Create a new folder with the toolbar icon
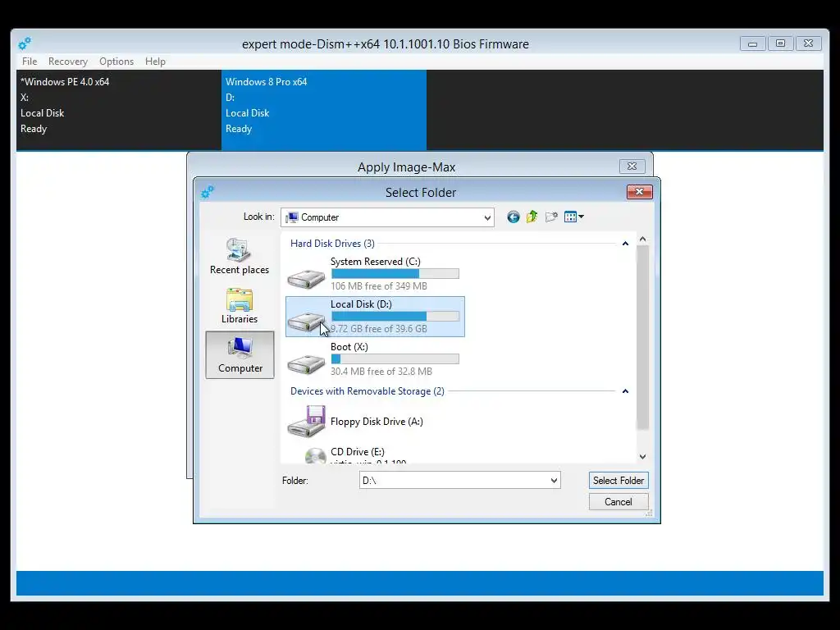The height and width of the screenshot is (630, 840). pyautogui.click(x=550, y=217)
